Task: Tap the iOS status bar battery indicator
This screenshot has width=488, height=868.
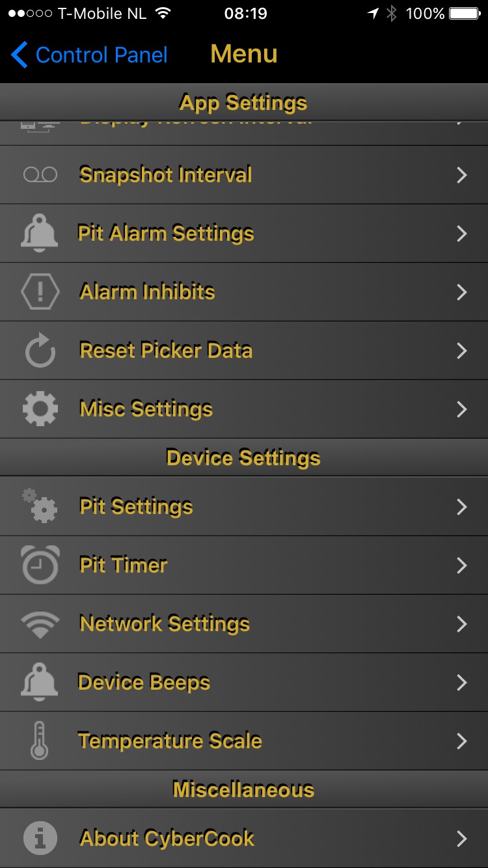Action: click(x=465, y=14)
